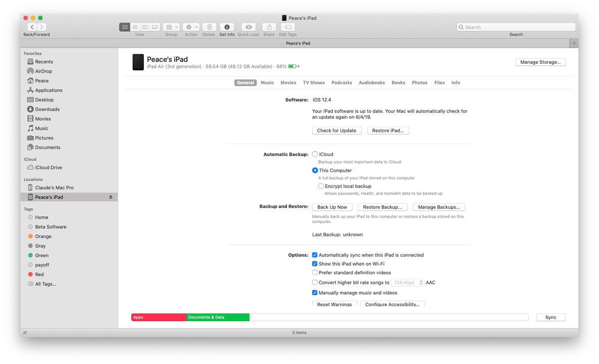Enable Prefer standard definition videos
The width and height of the screenshot is (599, 364).
coord(315,273)
